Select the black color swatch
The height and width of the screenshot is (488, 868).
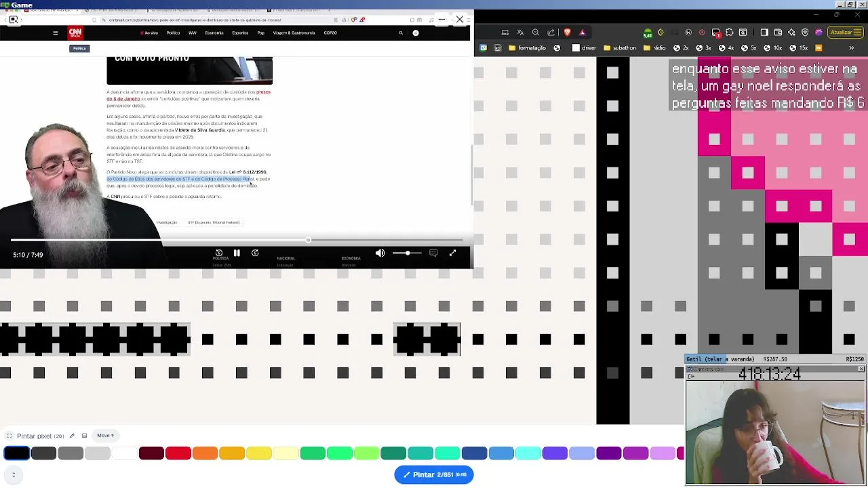pos(17,453)
